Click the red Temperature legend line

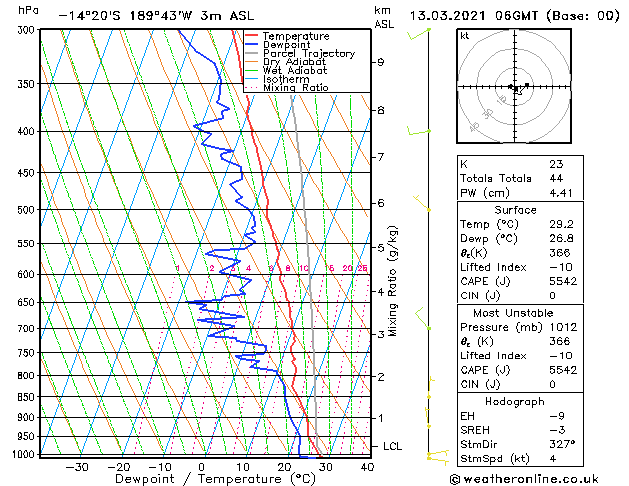(252, 36)
